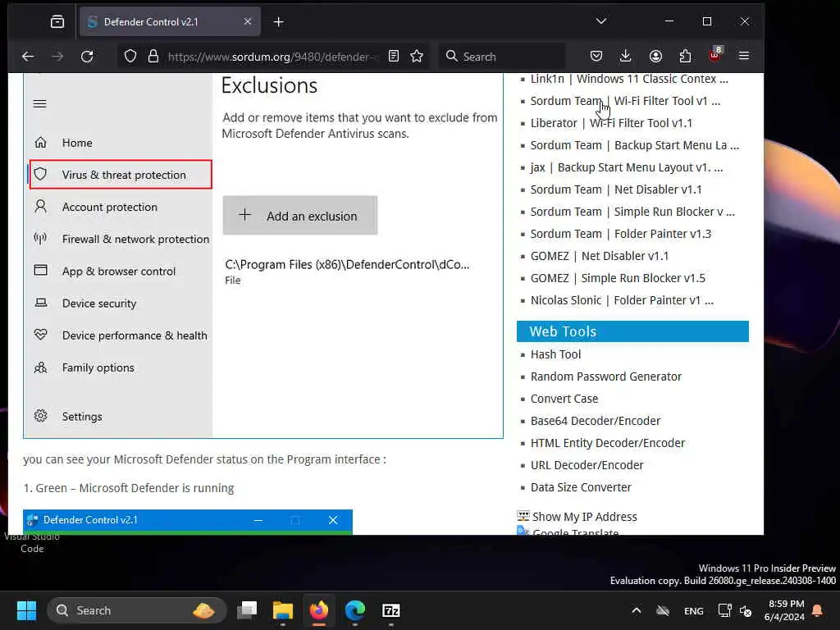Open the Firefox View icon
The width and height of the screenshot is (840, 630).
point(57,21)
